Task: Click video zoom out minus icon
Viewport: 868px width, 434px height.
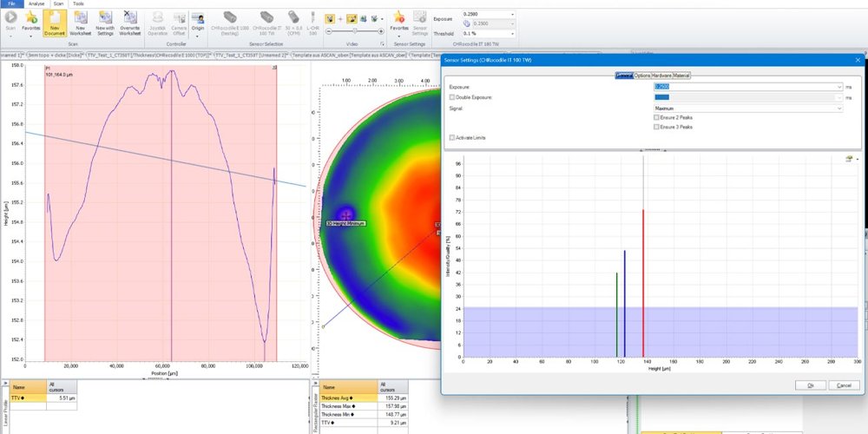Action: click(x=329, y=31)
